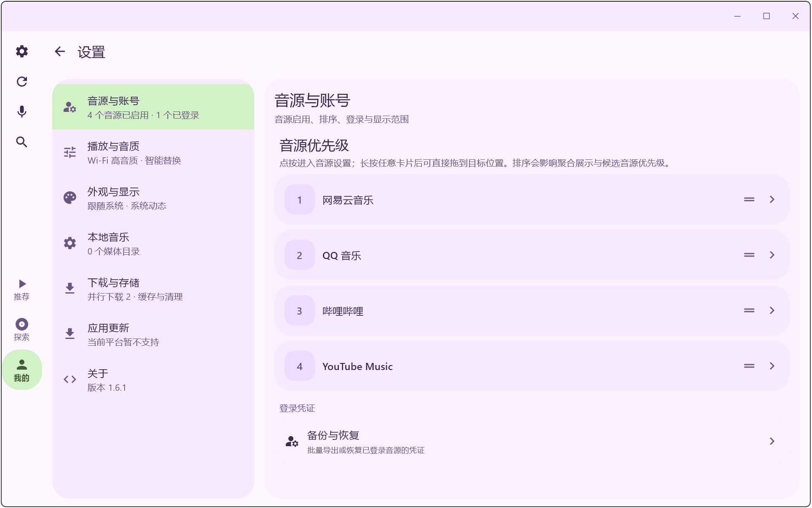Open the 关于 version 1.6.1 entry
812x508 pixels.
point(153,380)
